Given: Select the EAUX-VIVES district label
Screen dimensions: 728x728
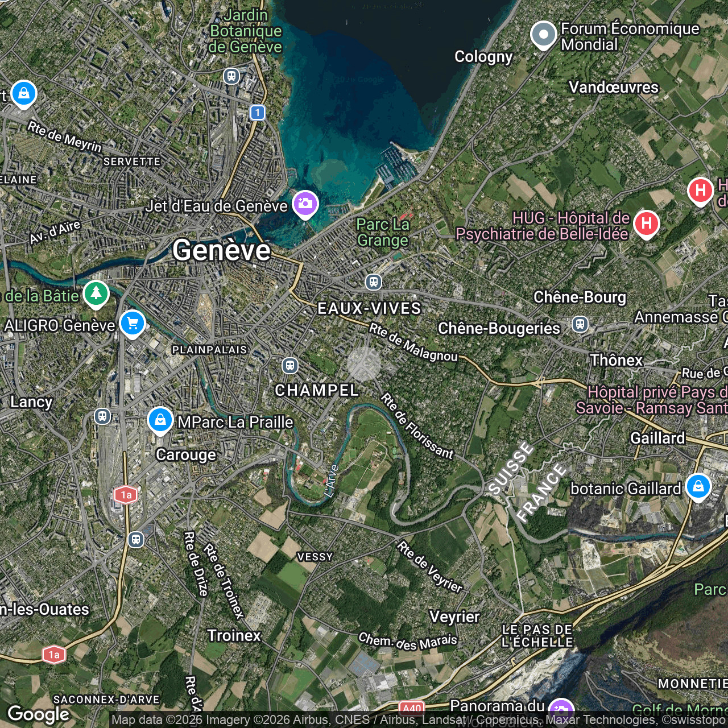Looking at the screenshot, I should [x=369, y=308].
